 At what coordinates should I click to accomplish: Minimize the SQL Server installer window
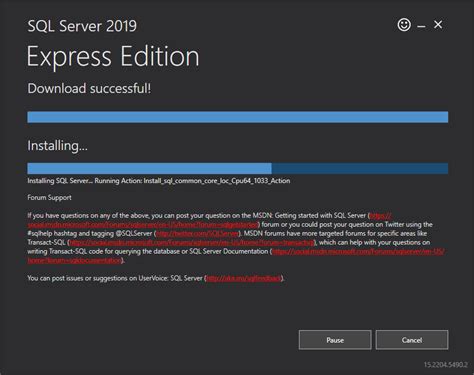pos(421,26)
